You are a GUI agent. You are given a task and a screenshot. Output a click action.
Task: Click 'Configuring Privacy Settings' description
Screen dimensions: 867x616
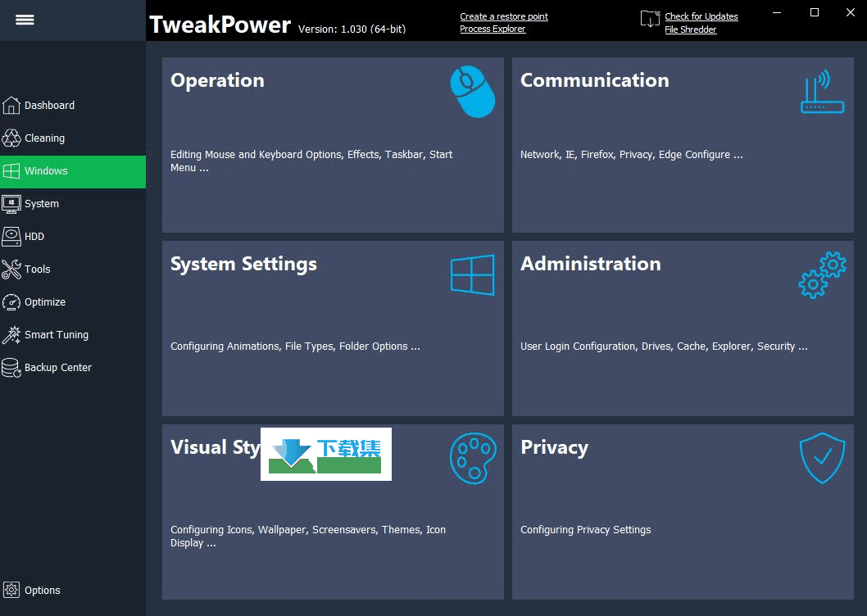(586, 530)
